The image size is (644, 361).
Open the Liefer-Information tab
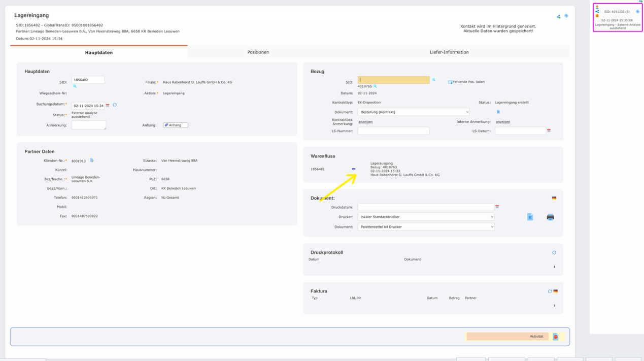click(449, 52)
